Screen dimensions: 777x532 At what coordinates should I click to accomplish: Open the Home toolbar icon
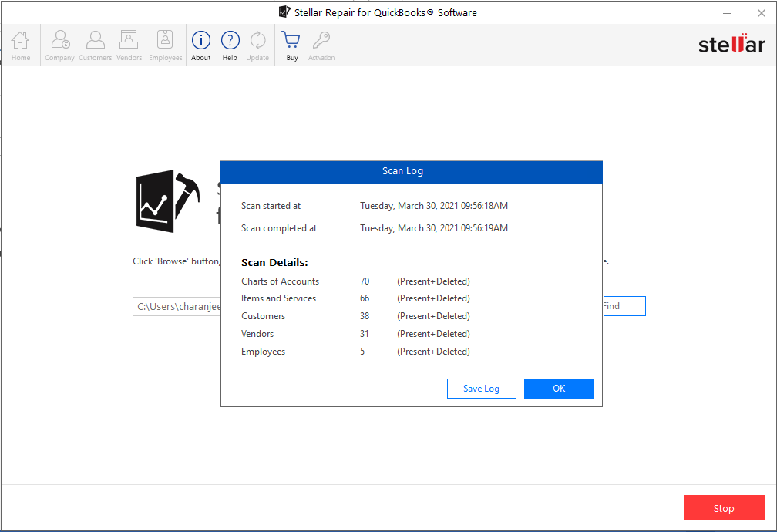pyautogui.click(x=20, y=45)
